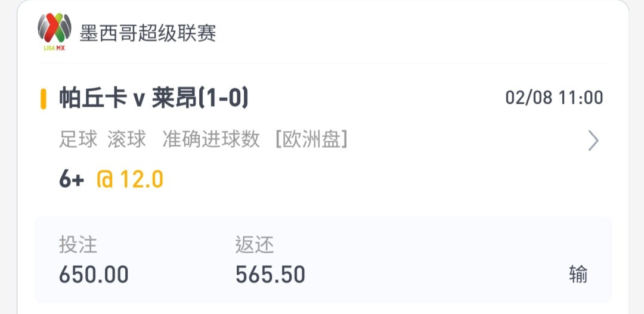Open bet details with right chevron
Image resolution: width=644 pixels, height=314 pixels.
(x=593, y=141)
